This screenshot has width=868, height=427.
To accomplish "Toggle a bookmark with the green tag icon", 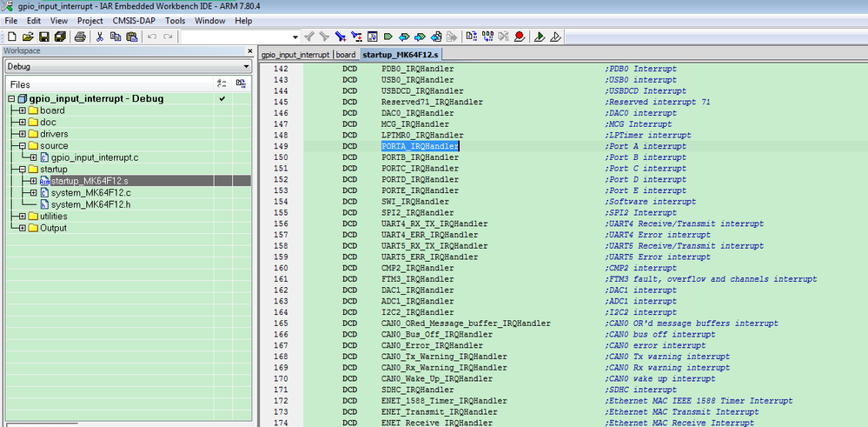I will [x=388, y=37].
